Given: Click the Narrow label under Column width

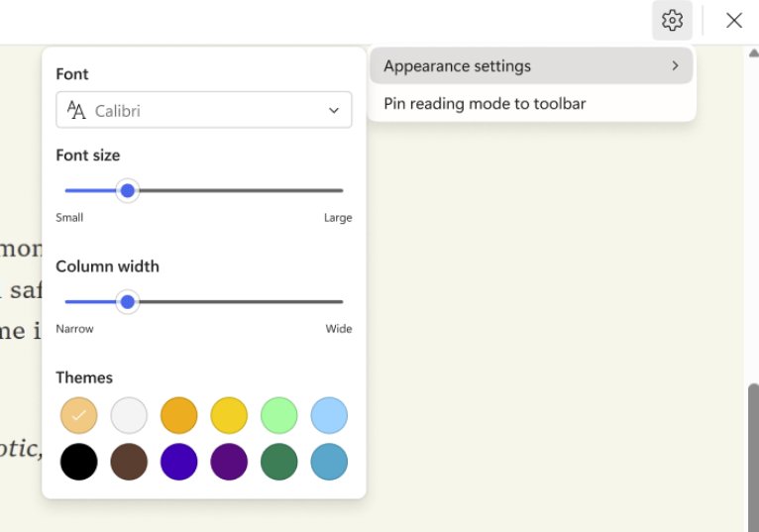Looking at the screenshot, I should (x=74, y=329).
